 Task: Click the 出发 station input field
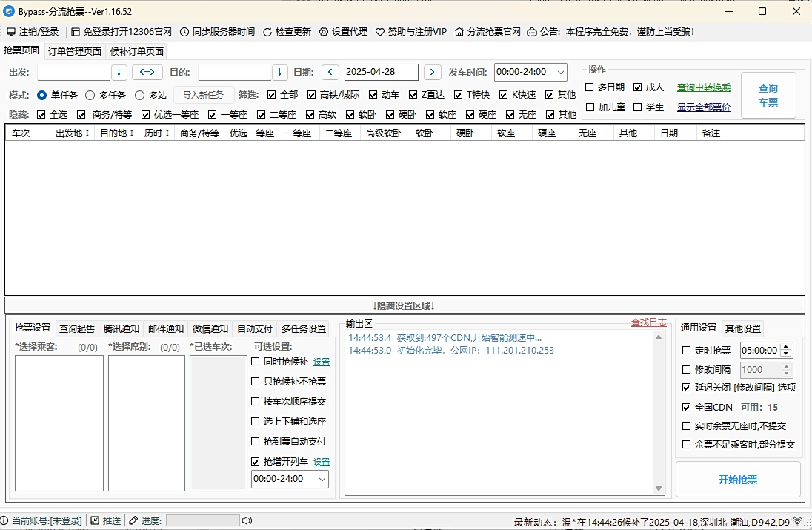[73, 72]
